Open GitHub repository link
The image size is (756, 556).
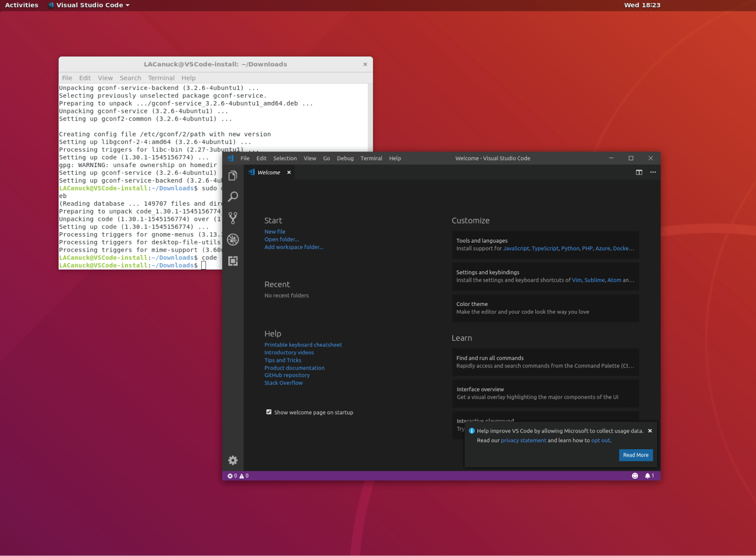tap(287, 375)
